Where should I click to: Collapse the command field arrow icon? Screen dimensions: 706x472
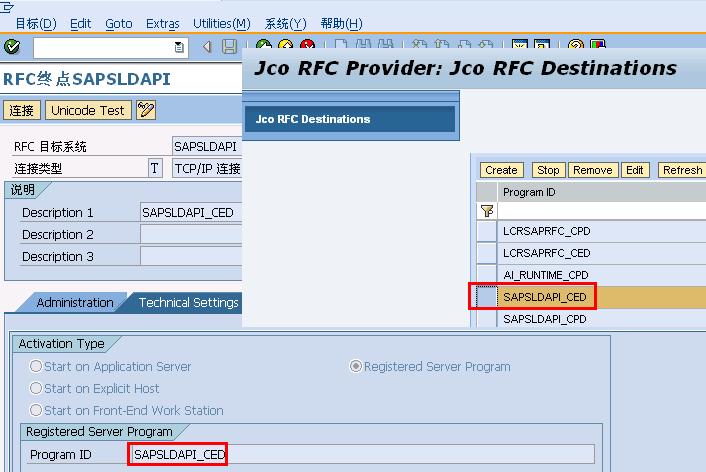click(207, 46)
